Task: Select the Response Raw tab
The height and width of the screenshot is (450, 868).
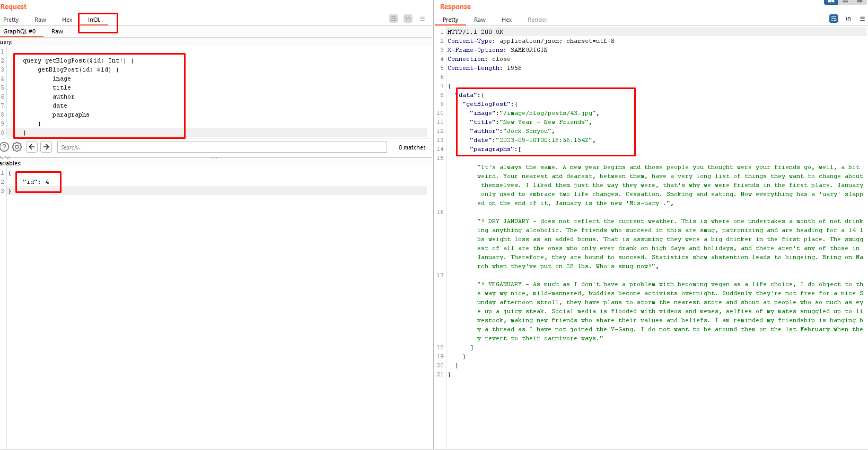Action: click(x=480, y=20)
